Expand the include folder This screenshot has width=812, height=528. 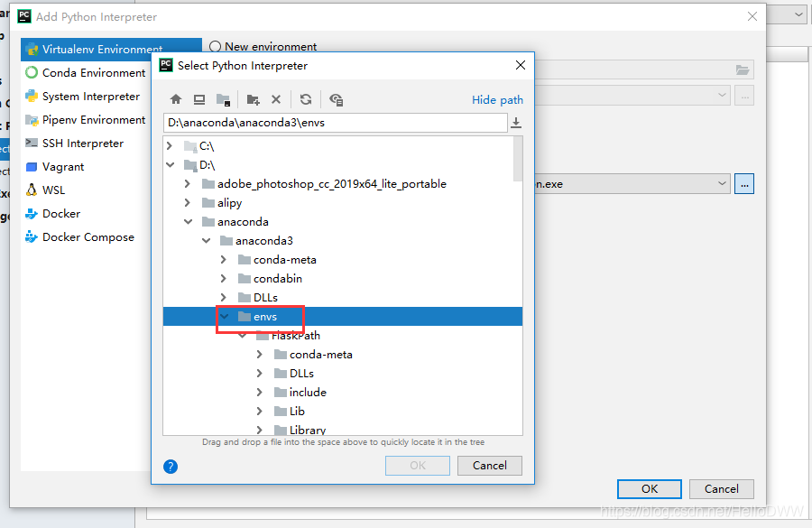pos(260,393)
